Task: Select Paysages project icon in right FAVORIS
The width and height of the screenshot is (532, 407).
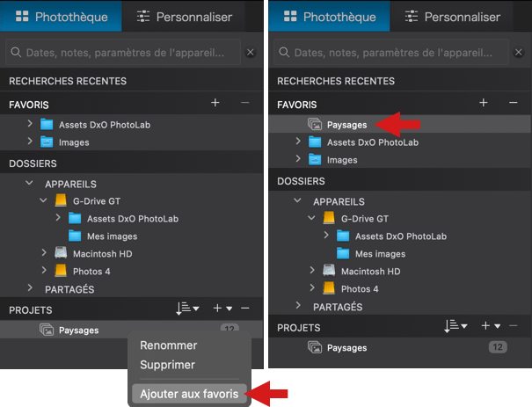Action: pyautogui.click(x=315, y=125)
